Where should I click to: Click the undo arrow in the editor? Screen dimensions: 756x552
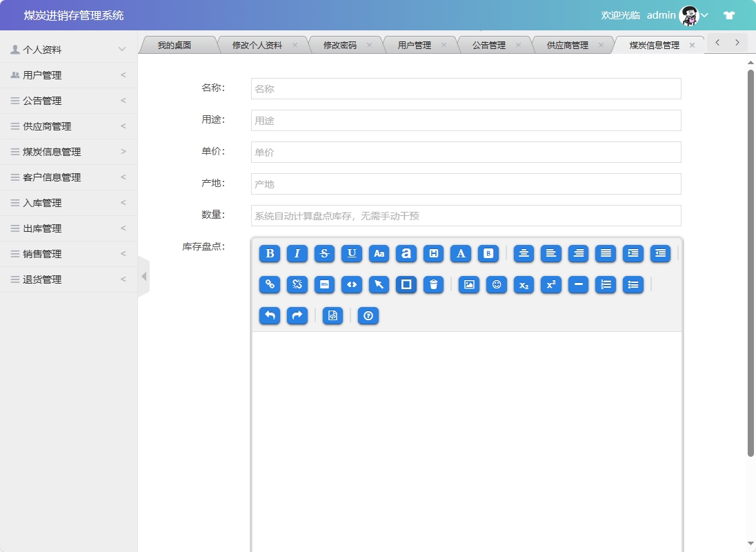pyautogui.click(x=269, y=316)
